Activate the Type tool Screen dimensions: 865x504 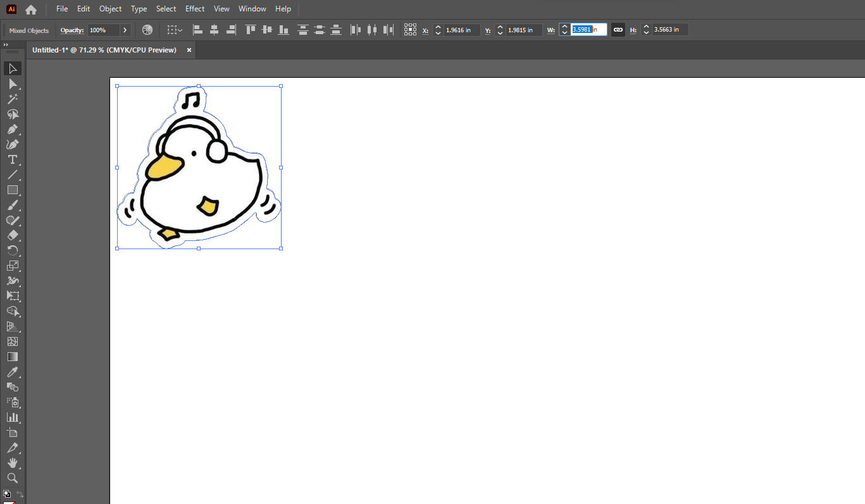pos(12,159)
